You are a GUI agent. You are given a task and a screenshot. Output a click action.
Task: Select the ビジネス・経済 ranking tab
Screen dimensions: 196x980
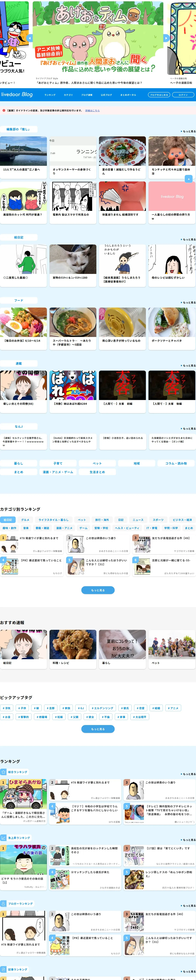click(182, 520)
